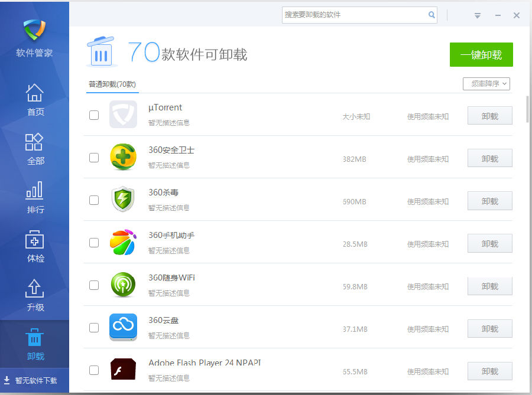This screenshot has width=532, height=395.
Task: Check the 360安全卫士 checkbox
Action: [x=94, y=158]
